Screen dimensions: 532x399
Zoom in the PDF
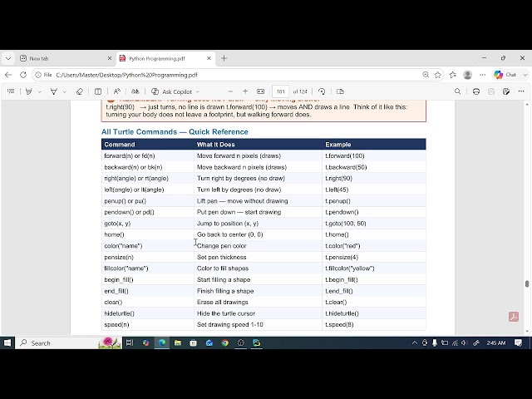pos(245,91)
